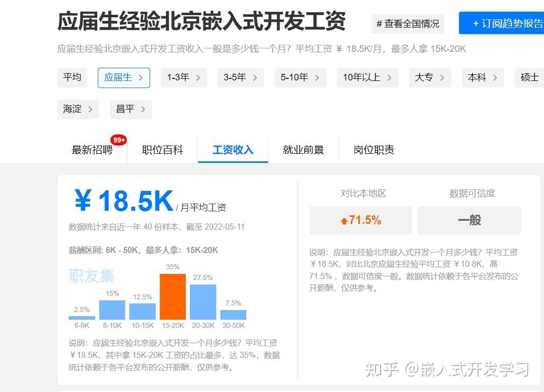
Task: Expand the 应届生 filter chevron
Action: (x=140, y=78)
